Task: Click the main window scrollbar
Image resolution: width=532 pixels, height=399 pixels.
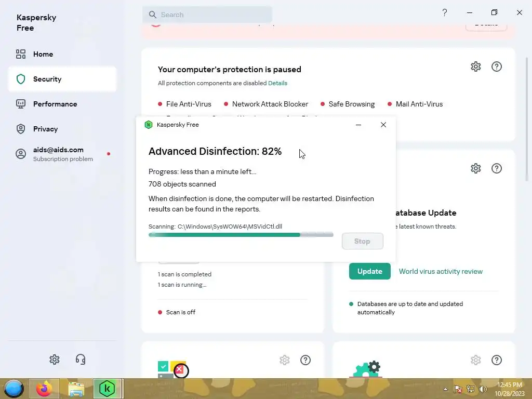Action: point(527,119)
